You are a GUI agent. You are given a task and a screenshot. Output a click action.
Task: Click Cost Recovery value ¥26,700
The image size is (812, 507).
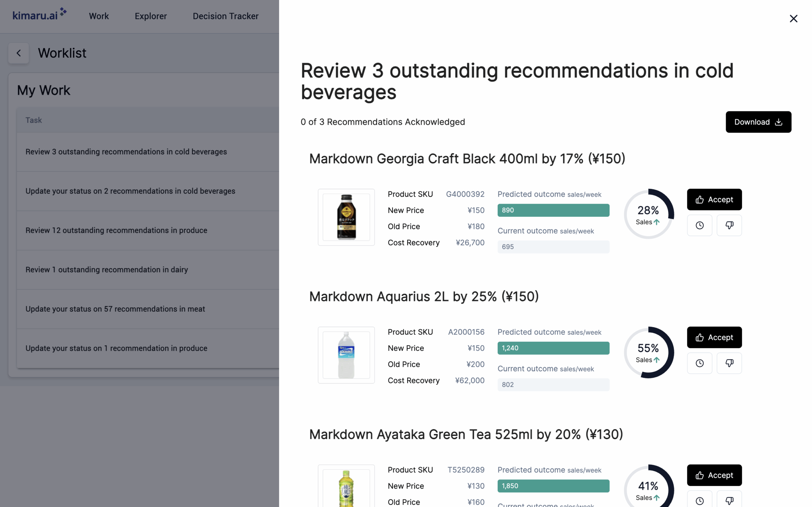tap(470, 243)
